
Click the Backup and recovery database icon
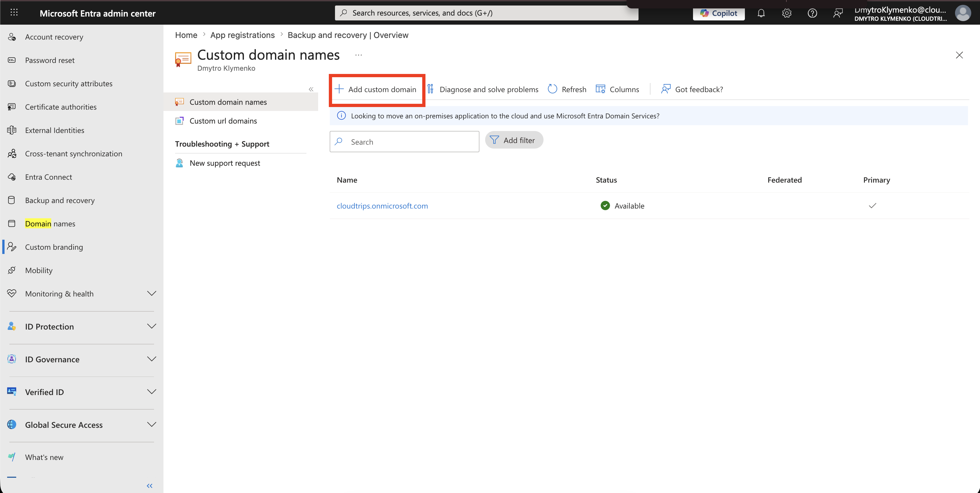(x=12, y=200)
